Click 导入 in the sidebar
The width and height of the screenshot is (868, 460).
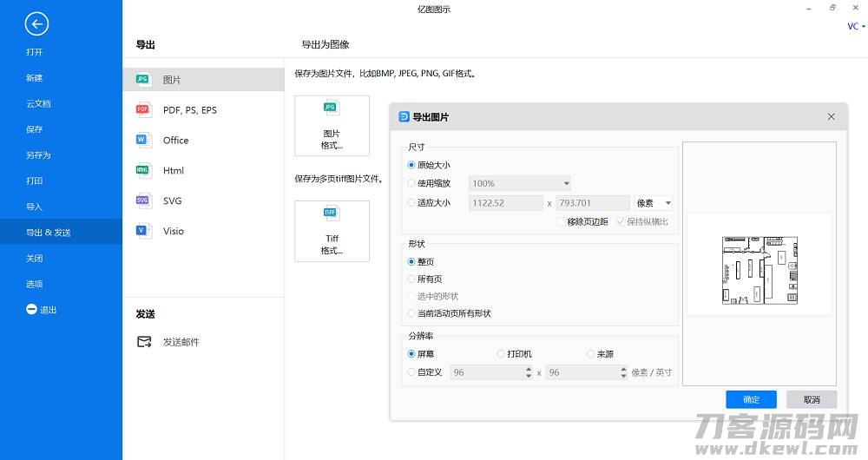[x=35, y=207]
